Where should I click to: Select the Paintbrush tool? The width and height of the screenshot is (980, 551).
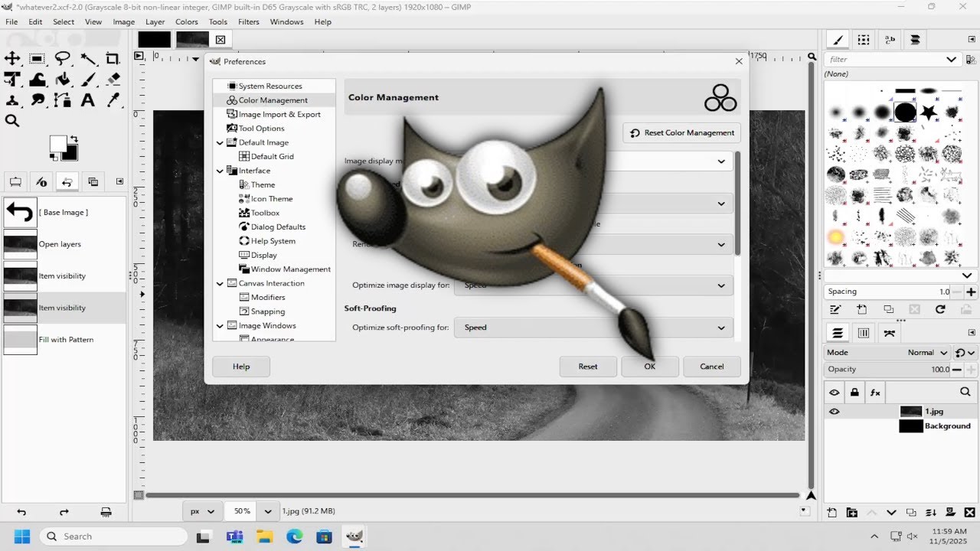[88, 79]
